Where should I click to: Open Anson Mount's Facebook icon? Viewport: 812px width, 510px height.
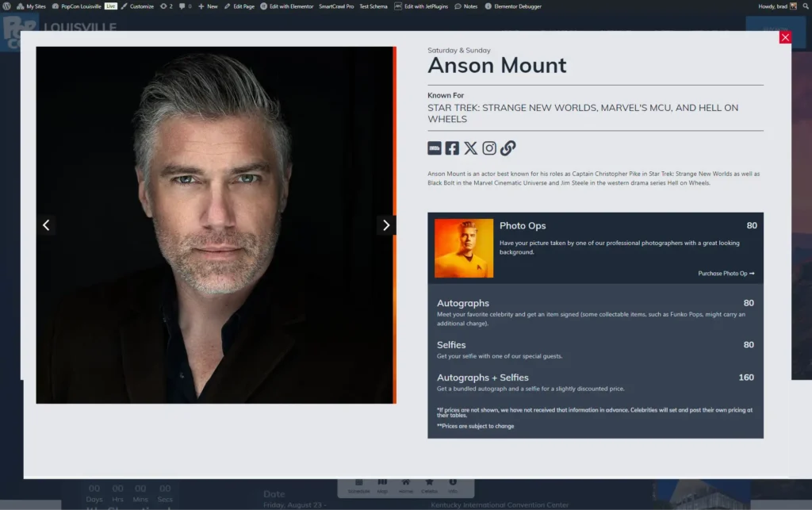(x=452, y=148)
